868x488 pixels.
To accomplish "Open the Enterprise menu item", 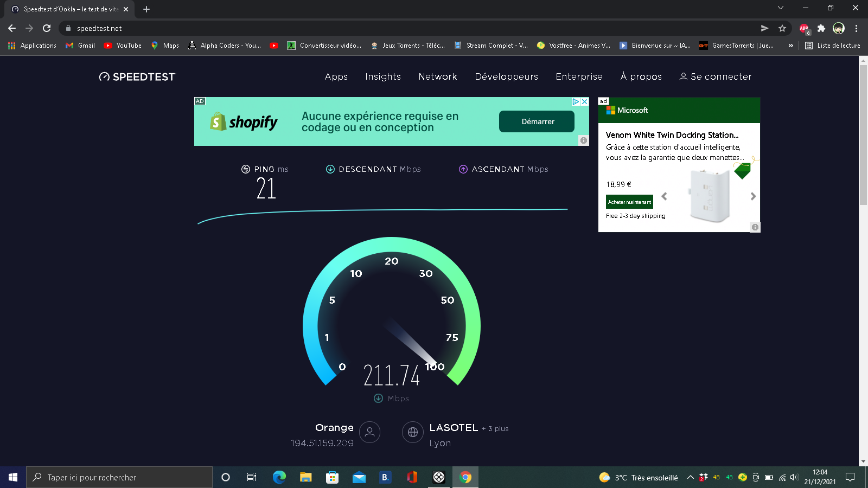I will [x=579, y=77].
